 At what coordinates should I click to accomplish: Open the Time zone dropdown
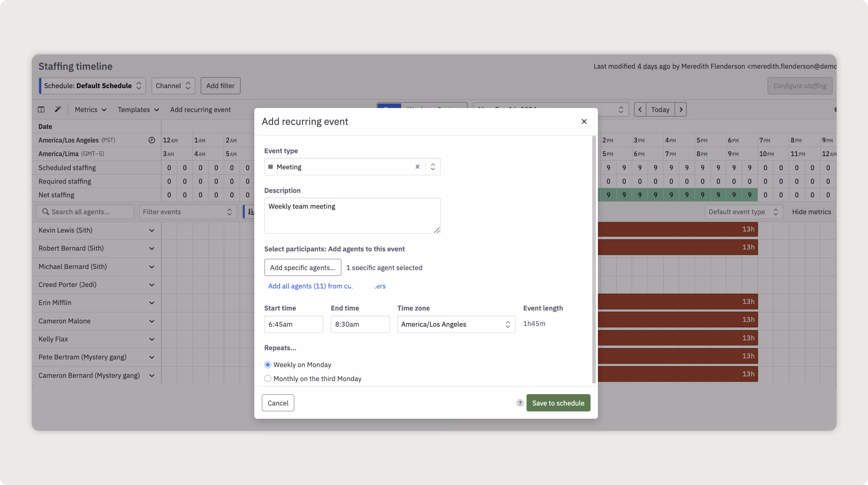[x=456, y=324]
